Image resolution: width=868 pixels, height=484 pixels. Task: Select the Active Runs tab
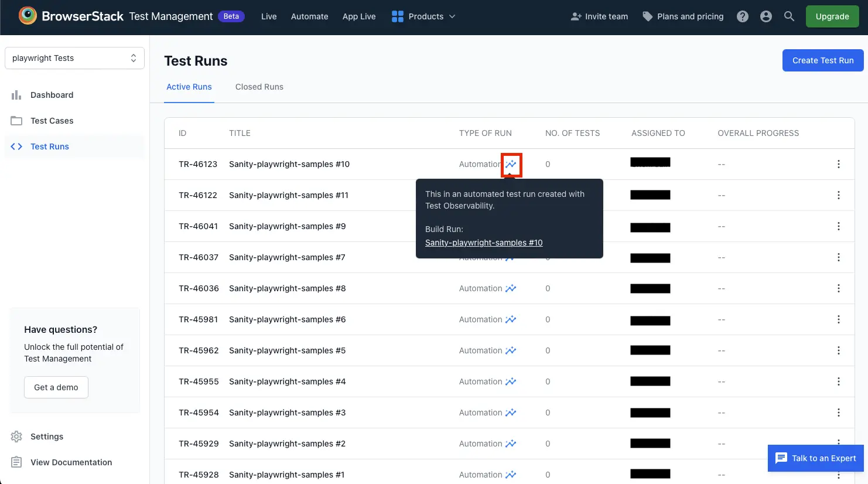189,87
